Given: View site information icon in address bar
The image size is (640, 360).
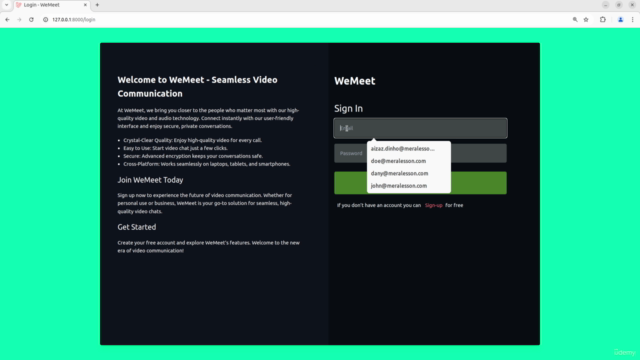Looking at the screenshot, I should 46,20.
